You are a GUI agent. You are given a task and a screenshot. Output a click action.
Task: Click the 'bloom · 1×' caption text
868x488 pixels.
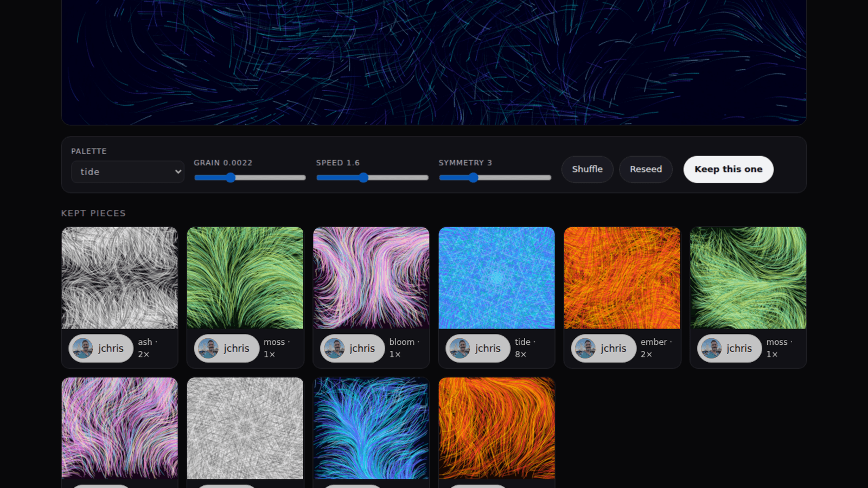point(404,348)
